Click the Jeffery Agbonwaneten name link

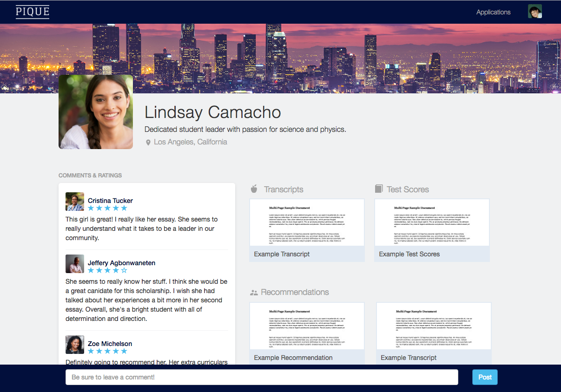point(121,263)
